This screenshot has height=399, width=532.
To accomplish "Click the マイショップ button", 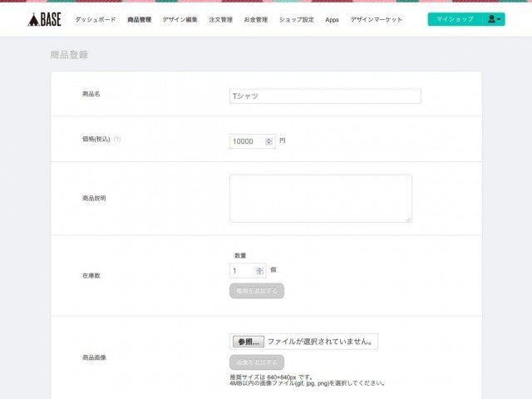I will [455, 19].
